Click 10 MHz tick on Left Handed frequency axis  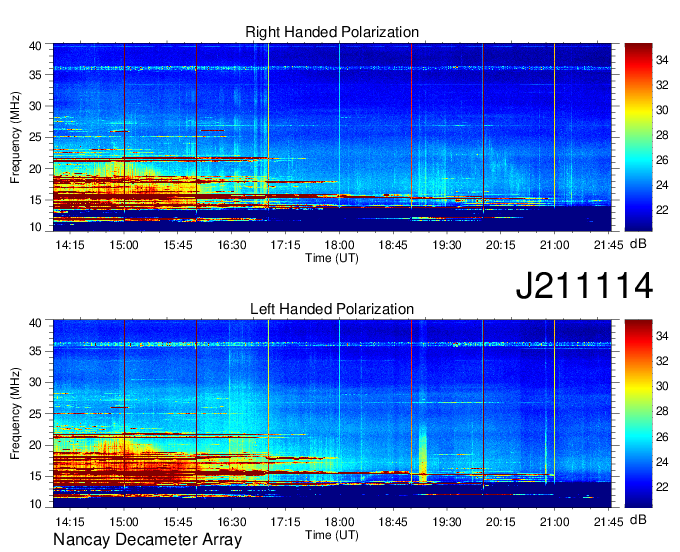click(x=35, y=504)
